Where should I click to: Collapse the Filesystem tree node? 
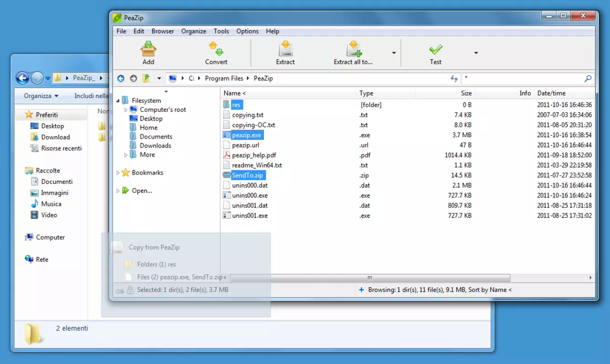pyautogui.click(x=118, y=101)
